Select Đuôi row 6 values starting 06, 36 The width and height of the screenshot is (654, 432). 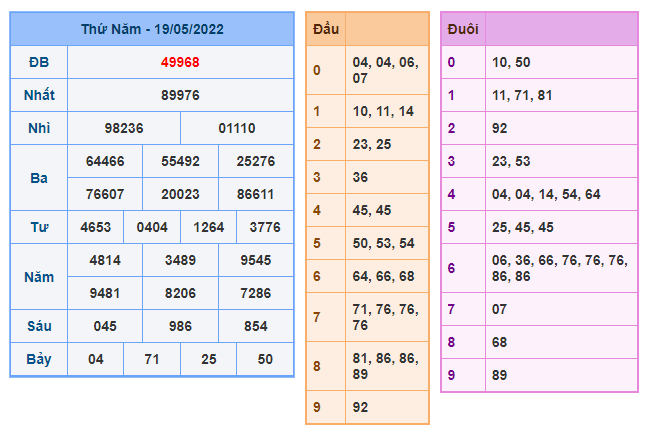(x=560, y=267)
